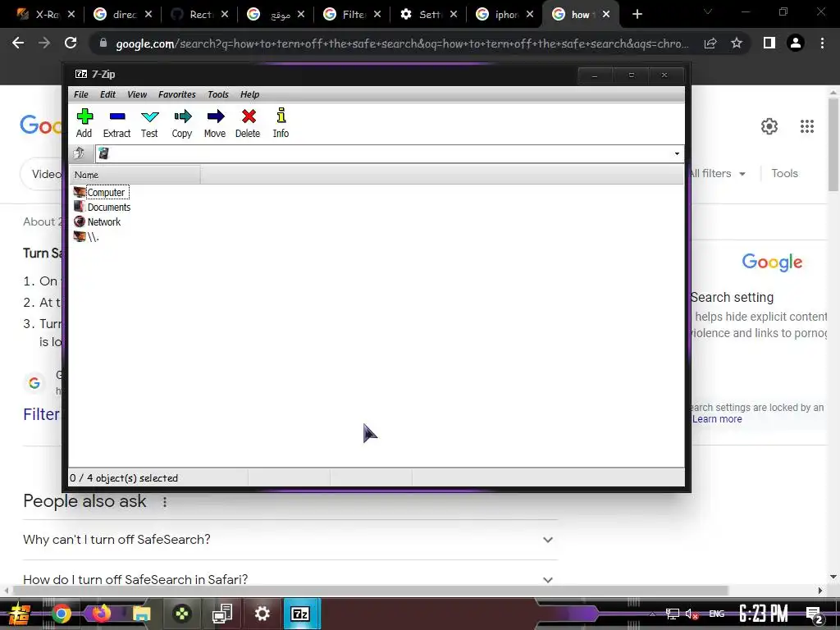Show hidden tray icons chevron
Viewport: 840px width, 630px height.
[x=651, y=614]
